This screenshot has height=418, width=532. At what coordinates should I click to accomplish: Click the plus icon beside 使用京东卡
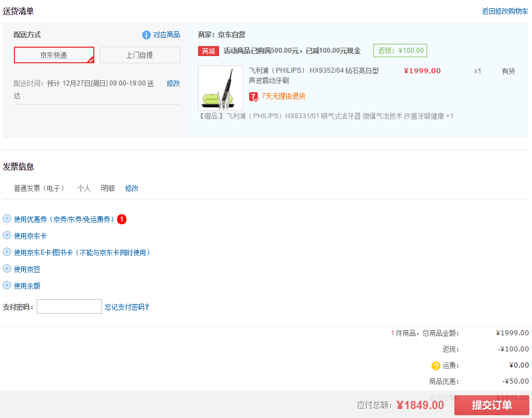[x=7, y=235]
